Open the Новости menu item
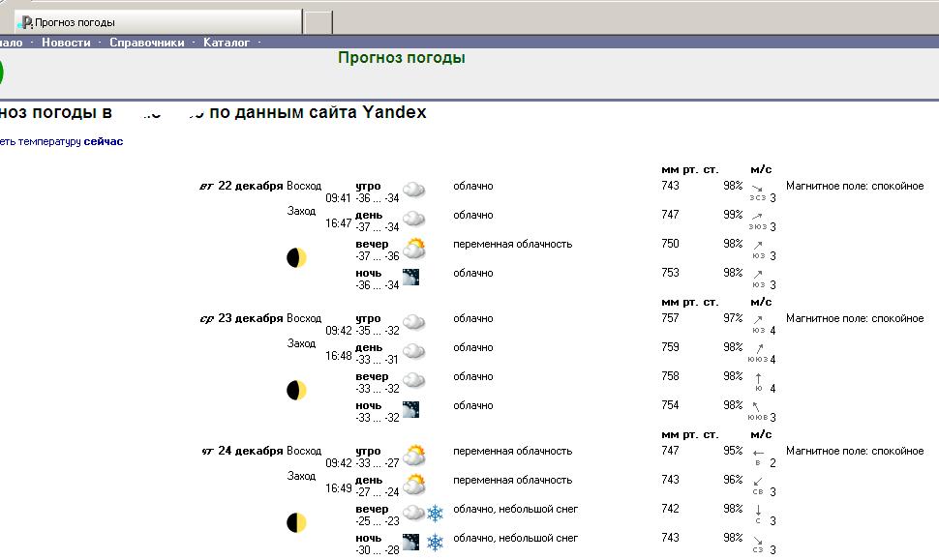 [x=66, y=43]
